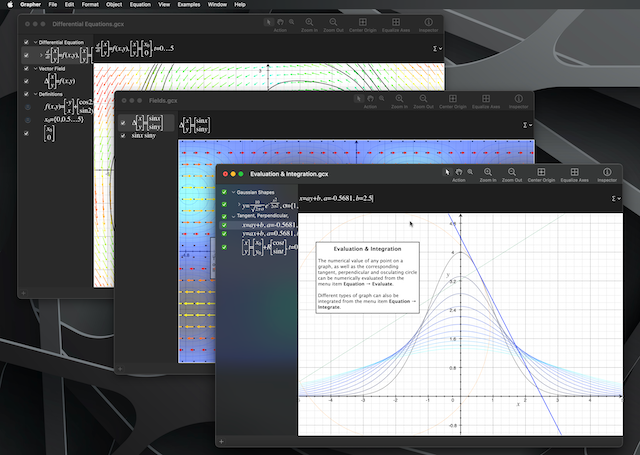Click Zoom Out in Fields.gcx window
The height and width of the screenshot is (455, 640).
pos(423,101)
